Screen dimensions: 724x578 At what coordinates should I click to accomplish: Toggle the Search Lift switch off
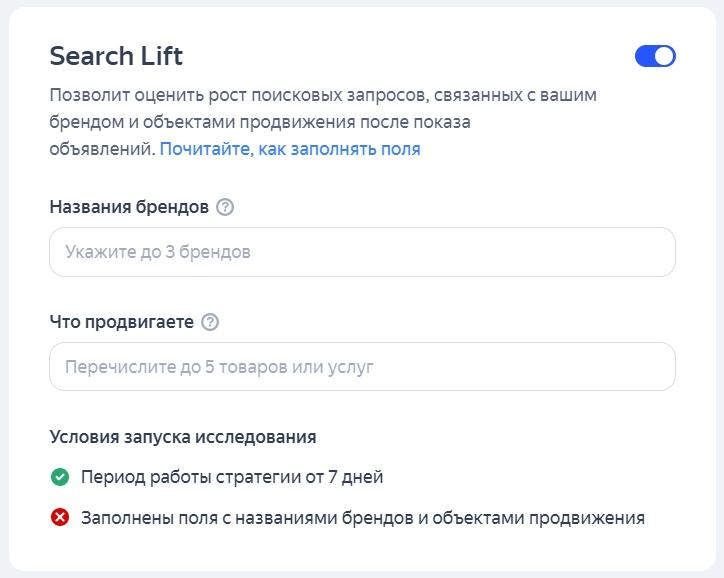click(x=655, y=56)
